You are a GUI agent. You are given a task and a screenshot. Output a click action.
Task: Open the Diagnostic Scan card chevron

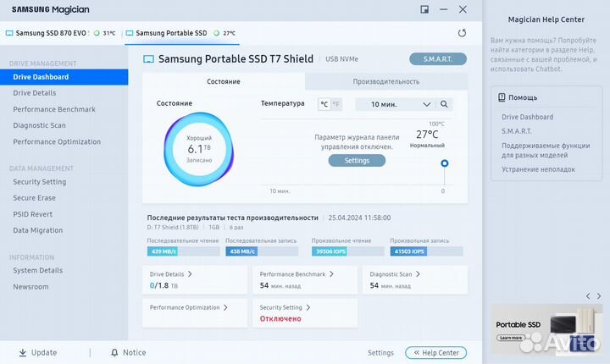418,274
